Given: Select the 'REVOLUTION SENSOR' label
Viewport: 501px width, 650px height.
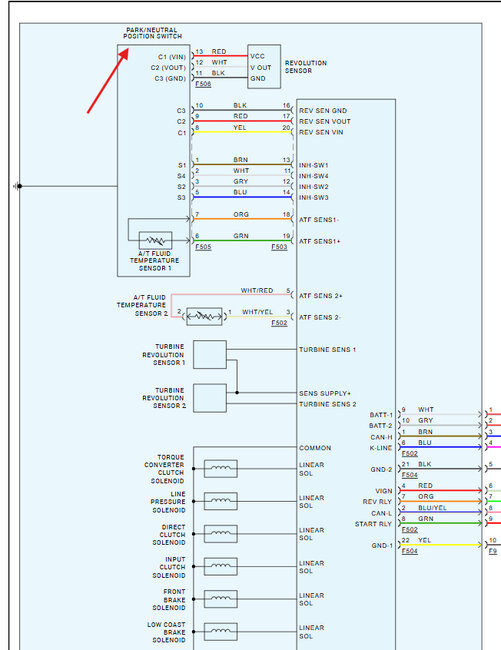Looking at the screenshot, I should (x=306, y=67).
